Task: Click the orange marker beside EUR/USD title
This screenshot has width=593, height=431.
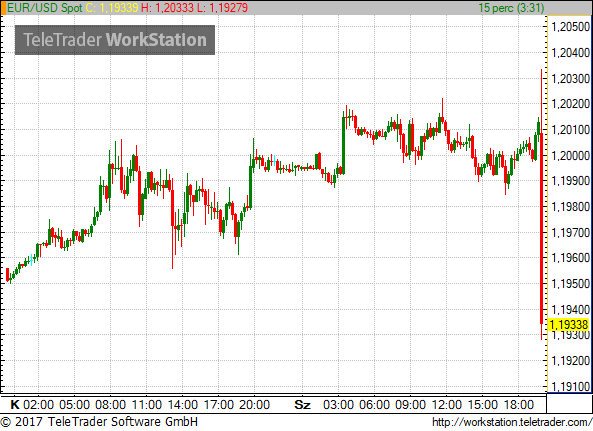Action: (x=4, y=8)
